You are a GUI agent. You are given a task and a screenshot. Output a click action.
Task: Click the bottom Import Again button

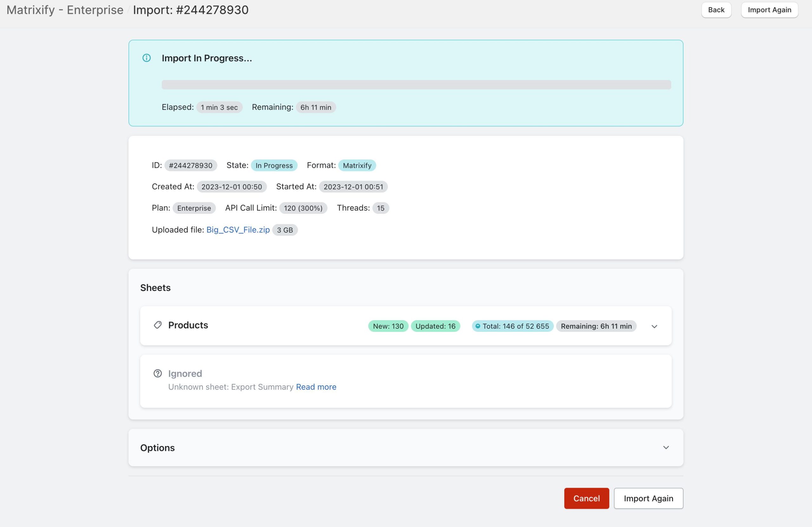click(x=648, y=498)
